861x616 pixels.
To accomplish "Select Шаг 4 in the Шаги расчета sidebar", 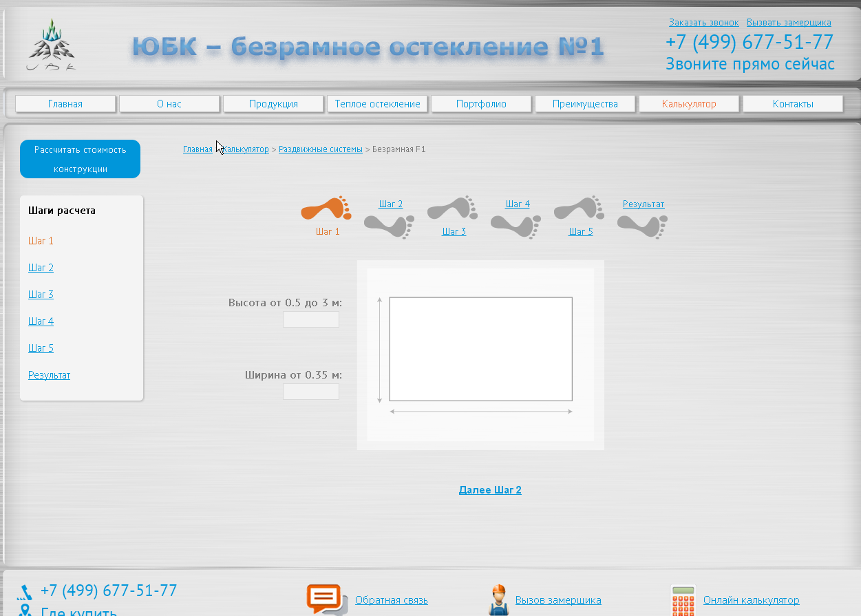I will [x=41, y=321].
